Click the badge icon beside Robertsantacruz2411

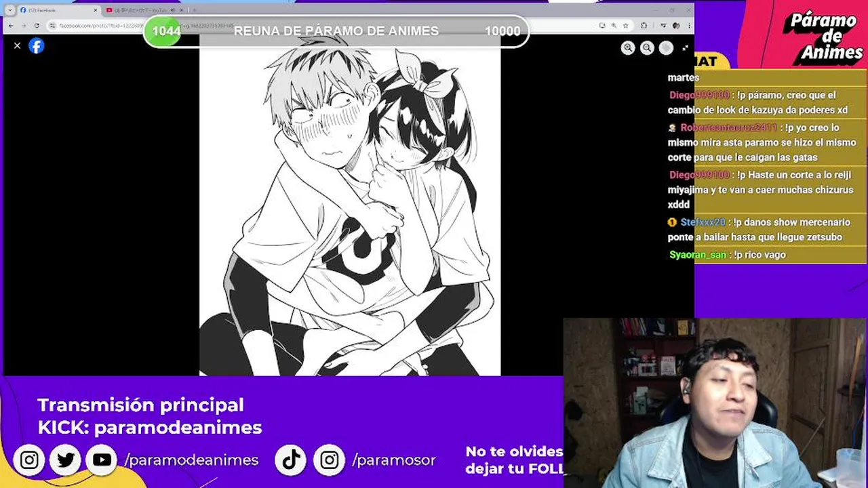click(672, 127)
